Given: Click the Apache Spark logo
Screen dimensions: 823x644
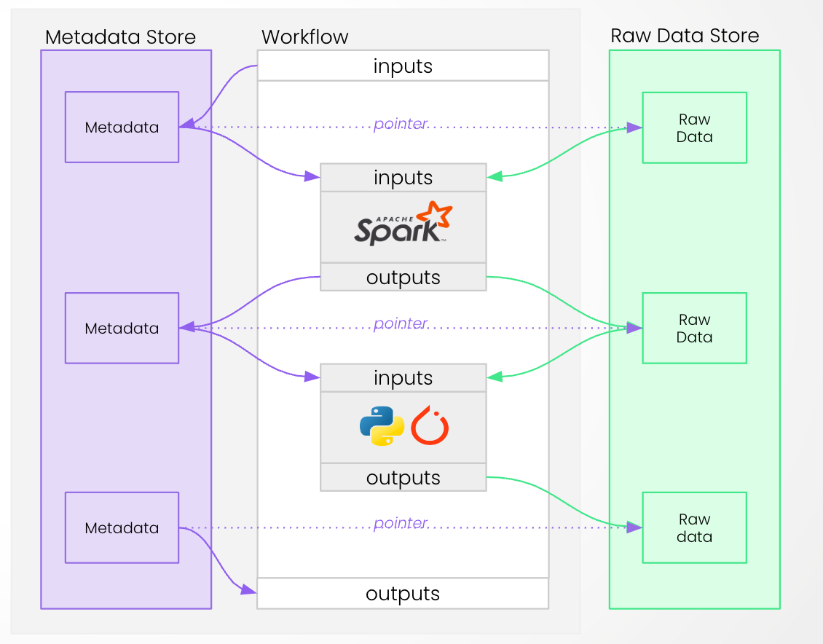Looking at the screenshot, I should [403, 224].
